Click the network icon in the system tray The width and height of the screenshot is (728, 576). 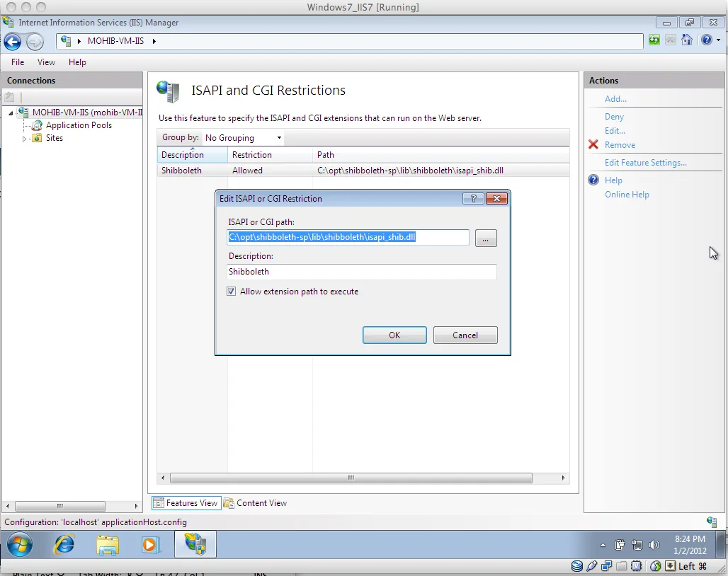tap(637, 545)
